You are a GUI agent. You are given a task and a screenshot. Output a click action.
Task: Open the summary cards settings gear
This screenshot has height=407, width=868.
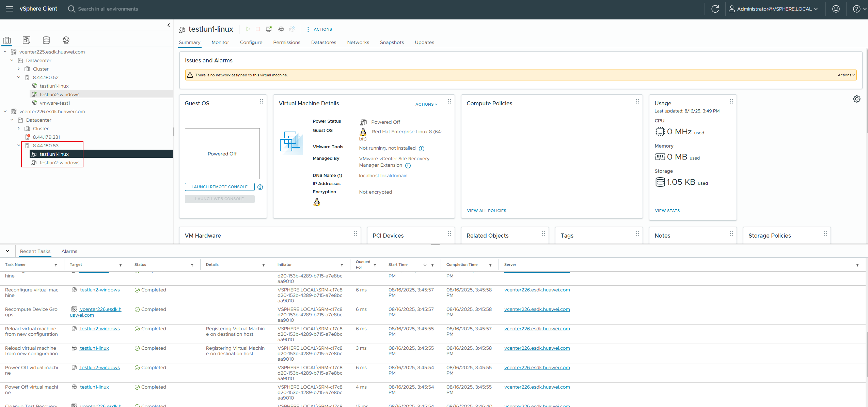coord(857,99)
